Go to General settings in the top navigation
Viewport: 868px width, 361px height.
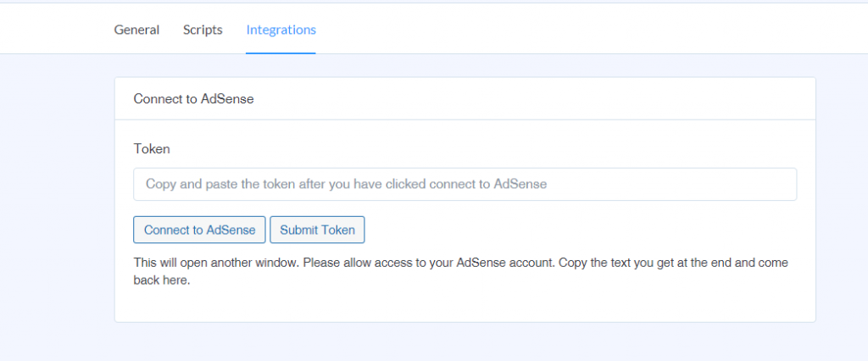[x=136, y=30]
